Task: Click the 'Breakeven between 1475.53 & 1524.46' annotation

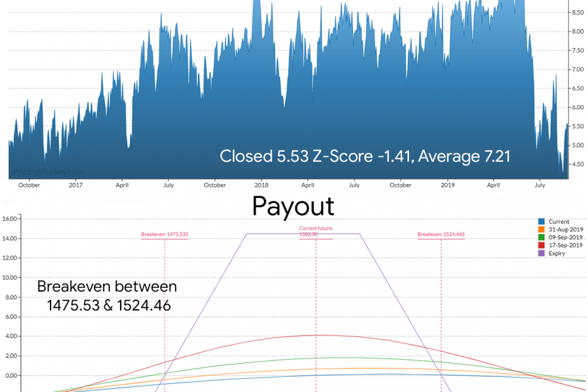Action: click(x=107, y=296)
